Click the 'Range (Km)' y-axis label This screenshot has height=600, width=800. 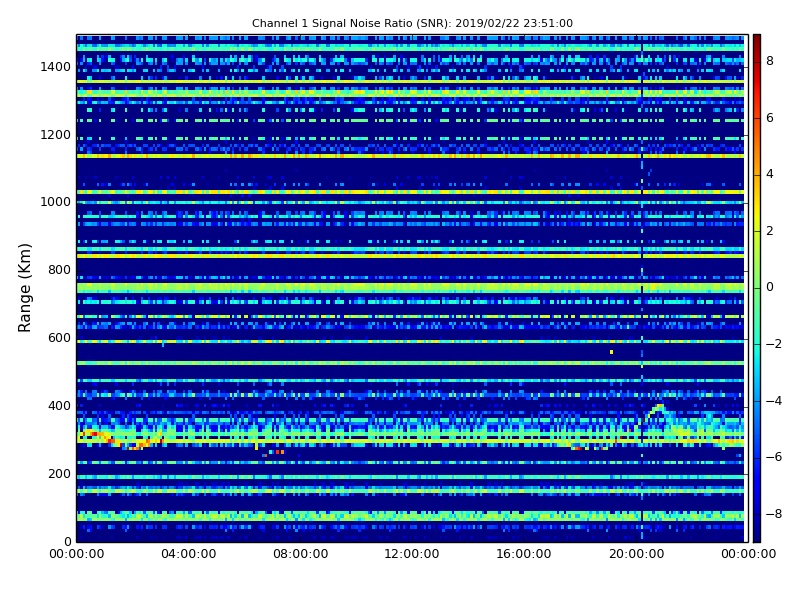(24, 288)
